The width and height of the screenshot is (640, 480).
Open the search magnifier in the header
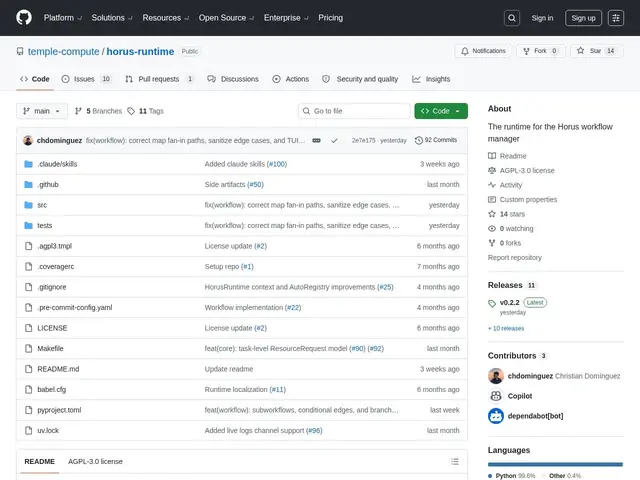point(512,18)
